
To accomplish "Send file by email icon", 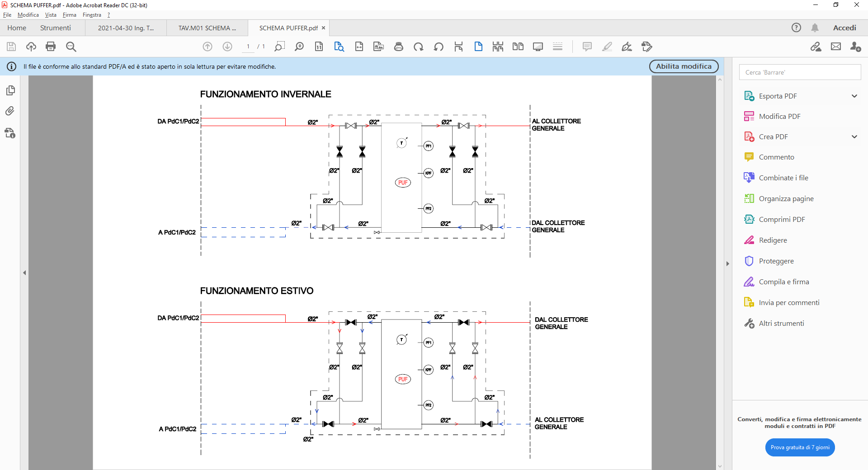I will click(836, 47).
